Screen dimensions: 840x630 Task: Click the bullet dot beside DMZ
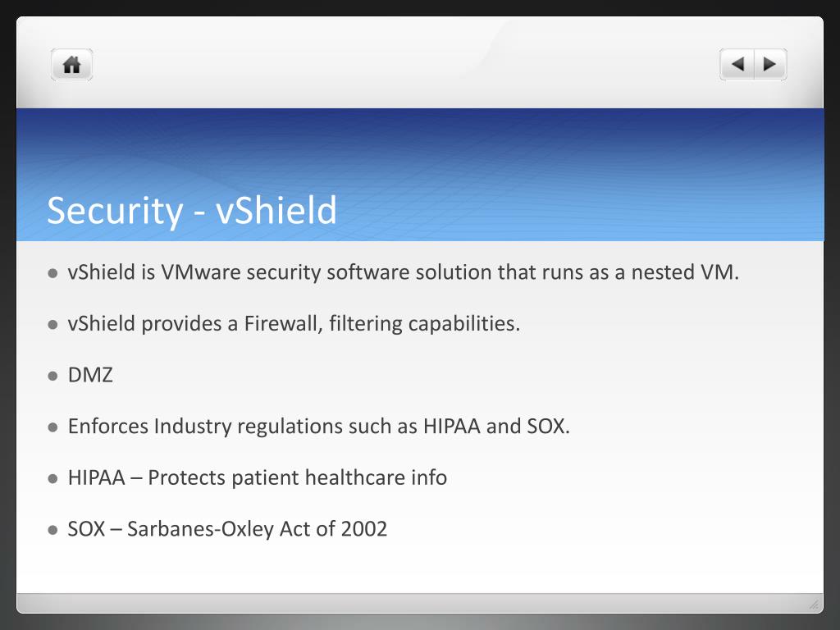pyautogui.click(x=52, y=376)
